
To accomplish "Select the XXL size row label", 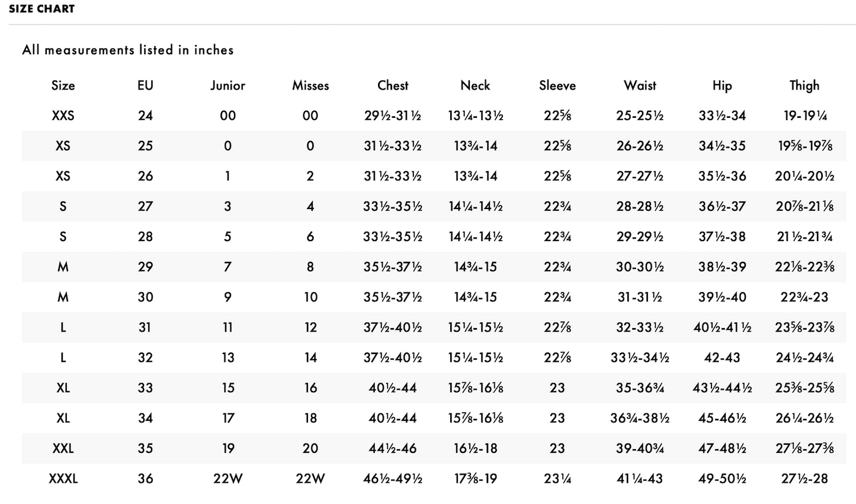I will click(x=63, y=448).
